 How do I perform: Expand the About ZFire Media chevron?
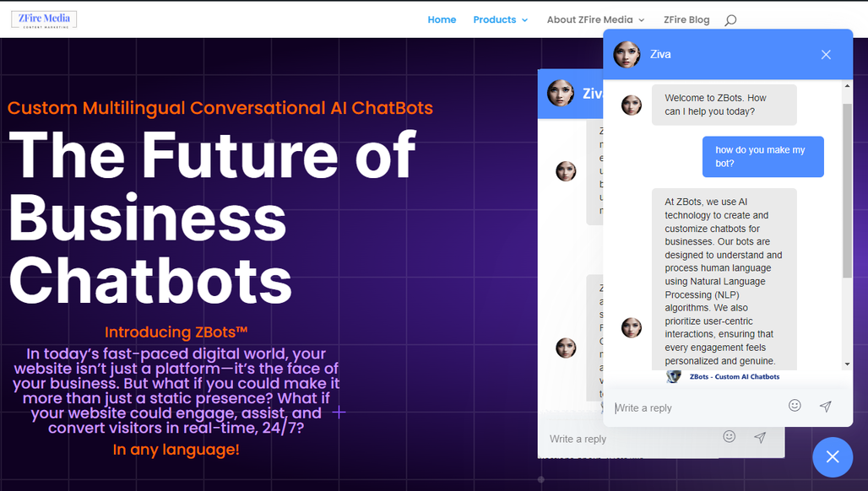click(x=642, y=20)
